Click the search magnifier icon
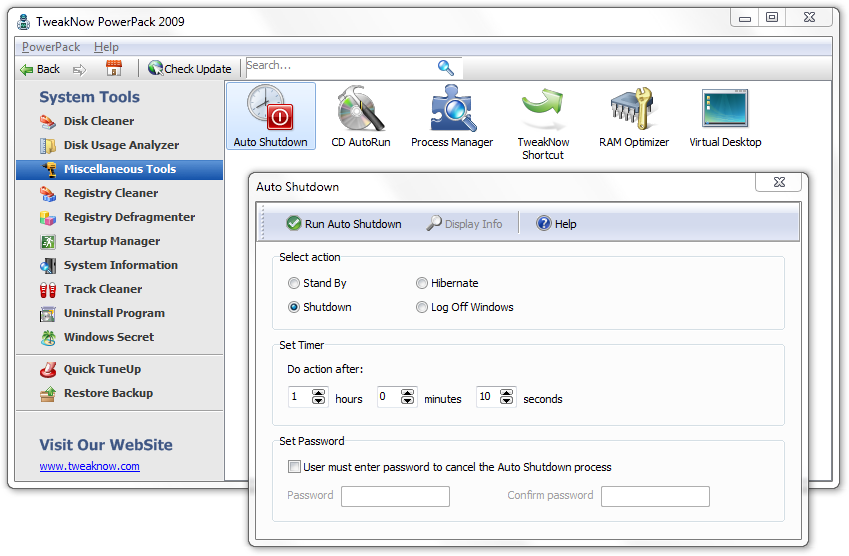Viewport: 849px width, 556px height. [445, 68]
